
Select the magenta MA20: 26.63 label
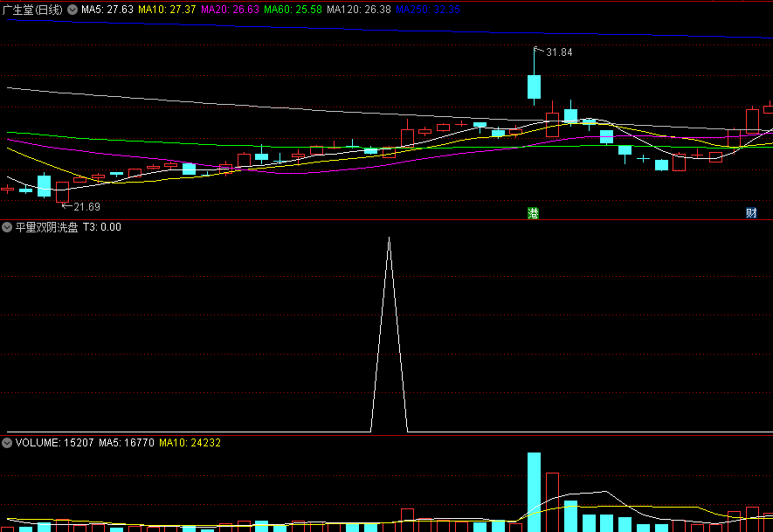pos(230,10)
